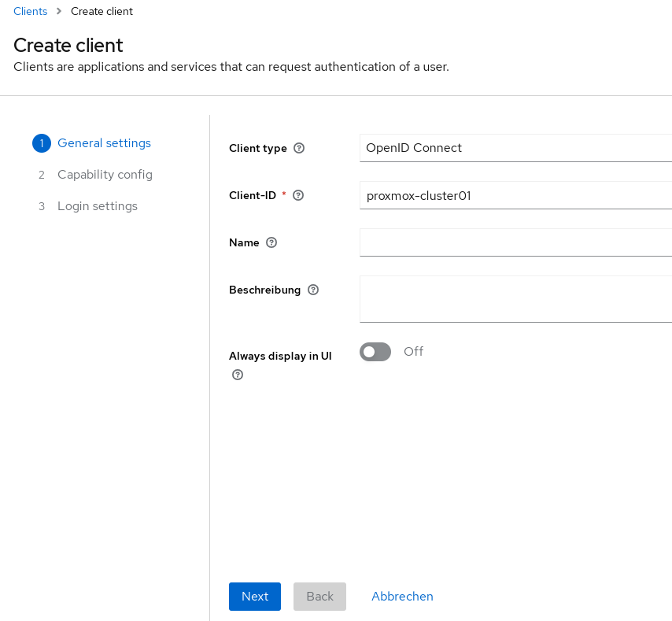Select Capability config wizard step
The height and width of the screenshot is (621, 672).
[105, 175]
